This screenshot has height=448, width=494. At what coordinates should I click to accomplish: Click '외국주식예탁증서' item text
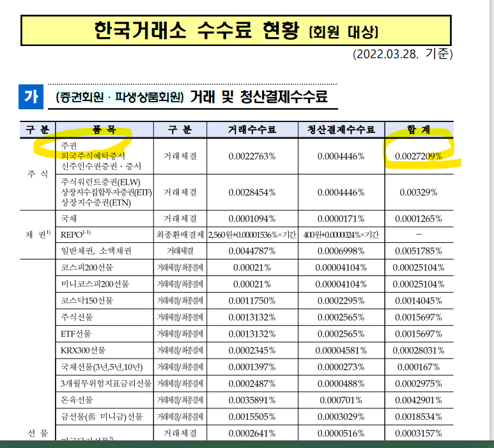click(x=93, y=156)
